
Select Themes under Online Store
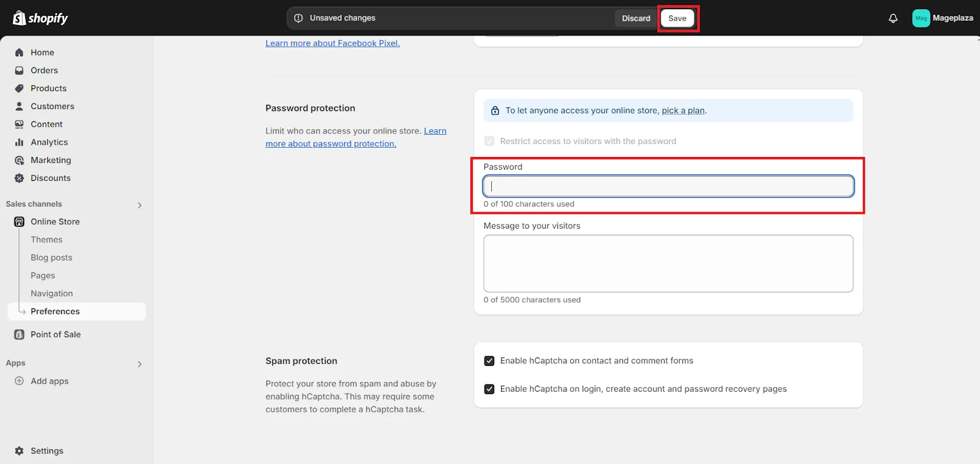(47, 240)
